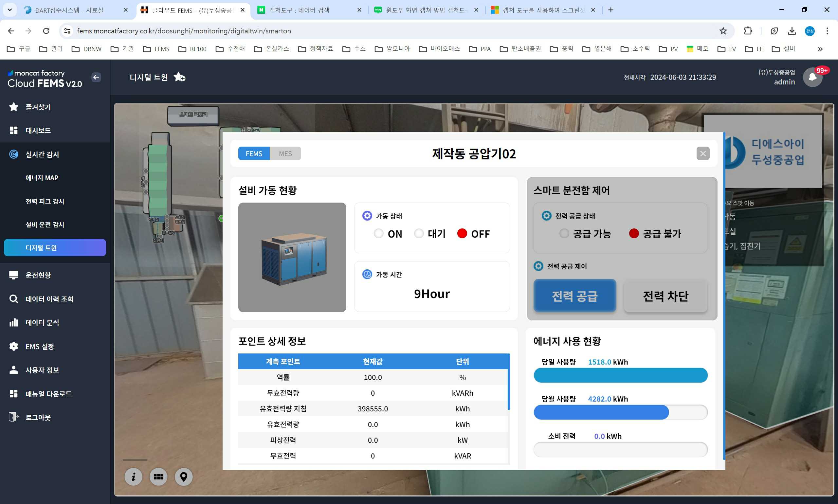The height and width of the screenshot is (504, 838).
Task: Expand the hidden bookmarks chevron
Action: tap(820, 48)
